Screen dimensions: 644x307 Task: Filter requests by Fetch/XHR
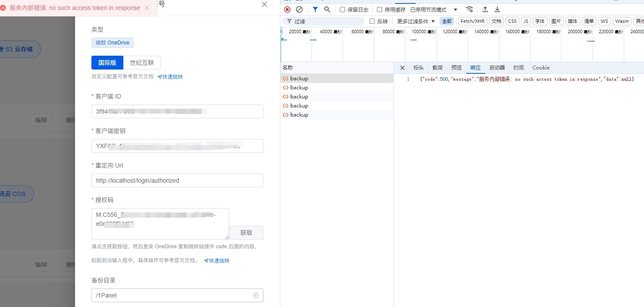[x=472, y=21]
